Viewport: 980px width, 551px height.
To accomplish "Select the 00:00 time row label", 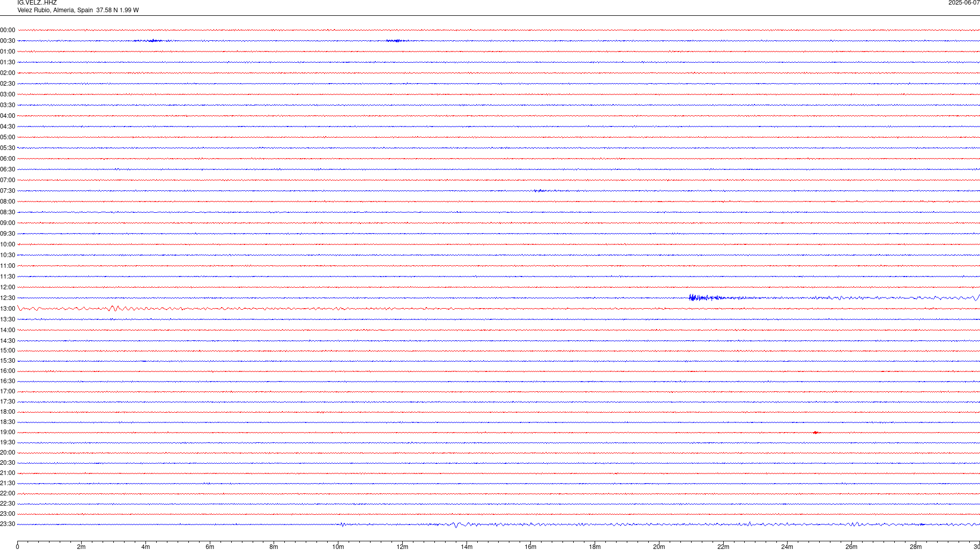I will tap(8, 30).
